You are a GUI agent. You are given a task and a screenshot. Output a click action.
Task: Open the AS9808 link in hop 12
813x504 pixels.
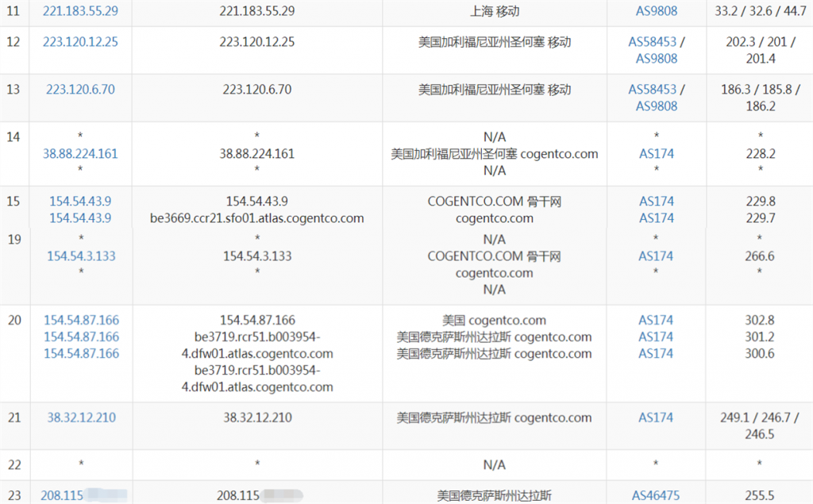[x=657, y=59]
